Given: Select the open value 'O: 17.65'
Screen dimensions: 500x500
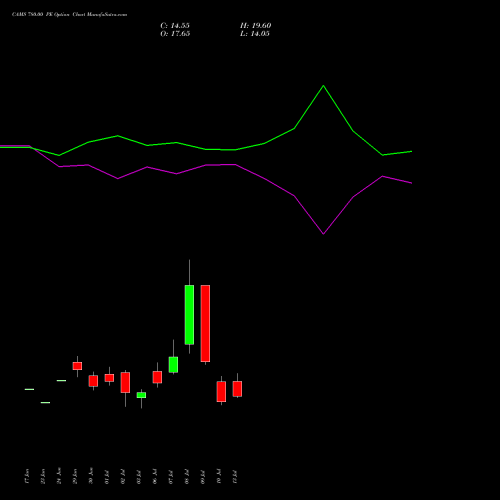Looking at the screenshot, I should (175, 34).
